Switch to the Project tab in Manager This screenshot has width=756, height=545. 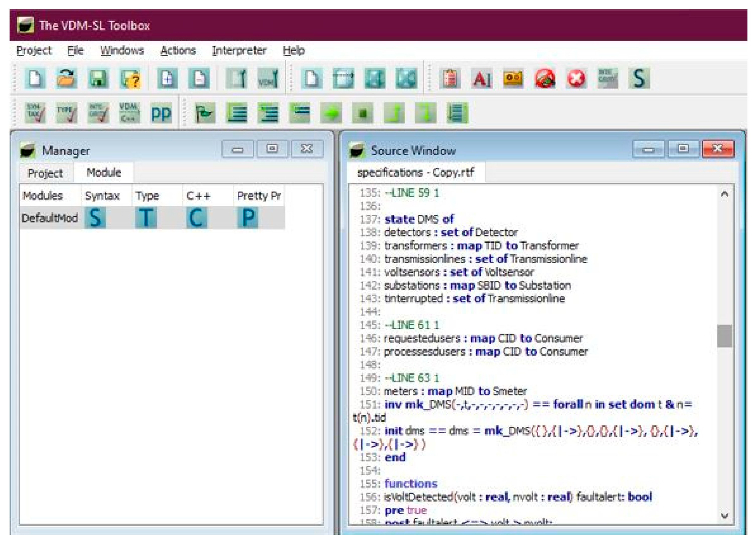coord(45,173)
